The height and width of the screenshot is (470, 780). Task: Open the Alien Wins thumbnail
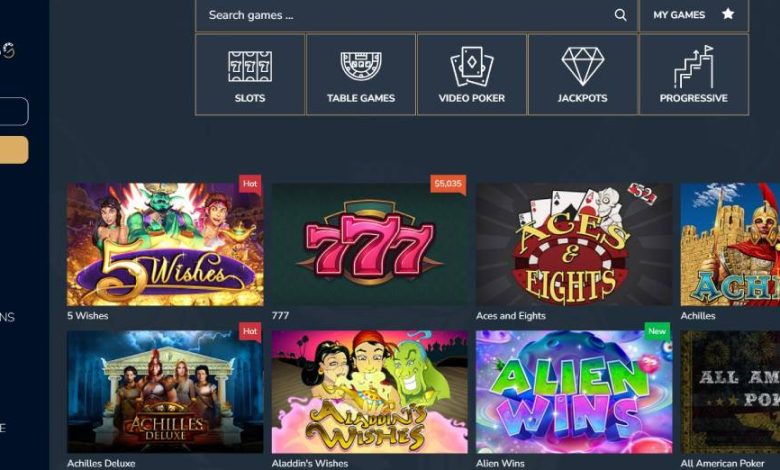574,392
